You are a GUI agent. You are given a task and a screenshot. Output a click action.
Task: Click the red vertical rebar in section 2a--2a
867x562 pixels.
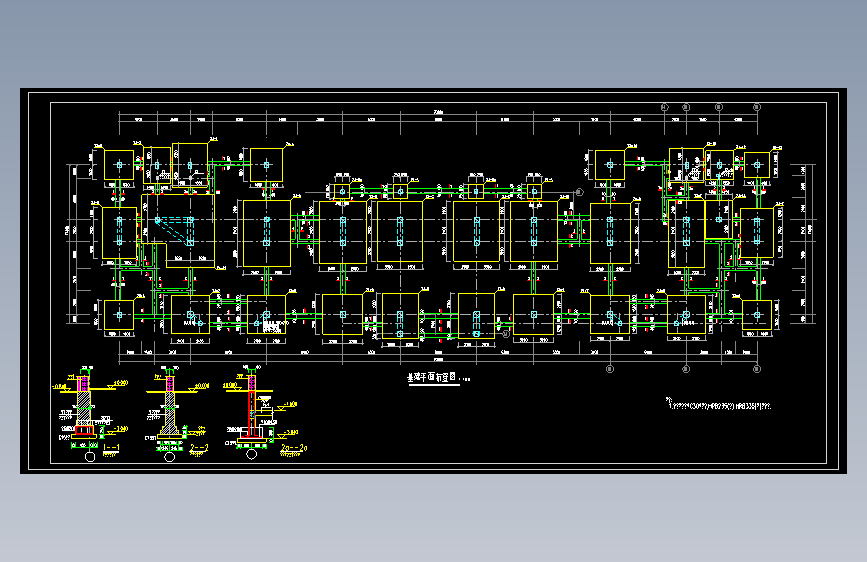pyautogui.click(x=249, y=412)
